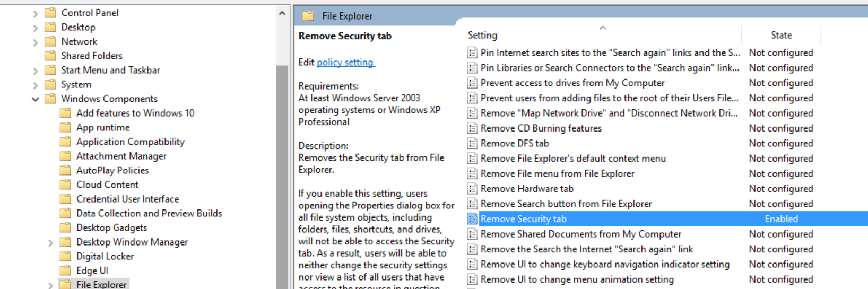Expand the Desktop Window Manager node
The width and height of the screenshot is (868, 289).
click(50, 243)
